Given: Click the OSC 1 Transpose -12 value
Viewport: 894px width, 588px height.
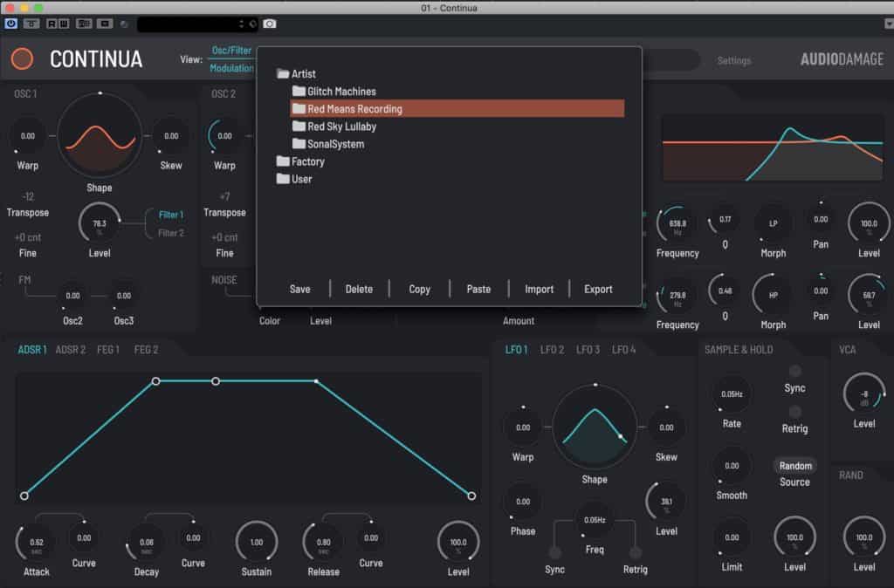Looking at the screenshot, I should [28, 196].
